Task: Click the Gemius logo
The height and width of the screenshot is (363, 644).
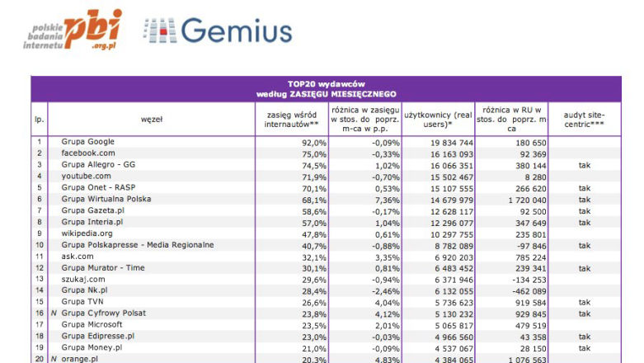Action: (x=218, y=31)
